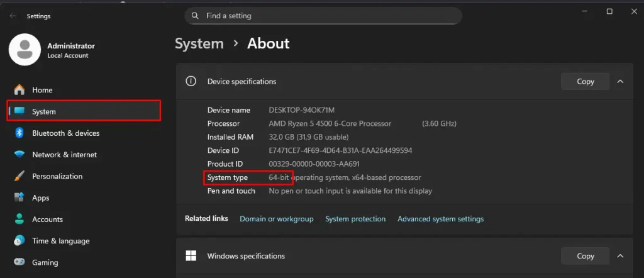644x278 pixels.
Task: Click the Windows specifications heading
Action: tap(246, 256)
